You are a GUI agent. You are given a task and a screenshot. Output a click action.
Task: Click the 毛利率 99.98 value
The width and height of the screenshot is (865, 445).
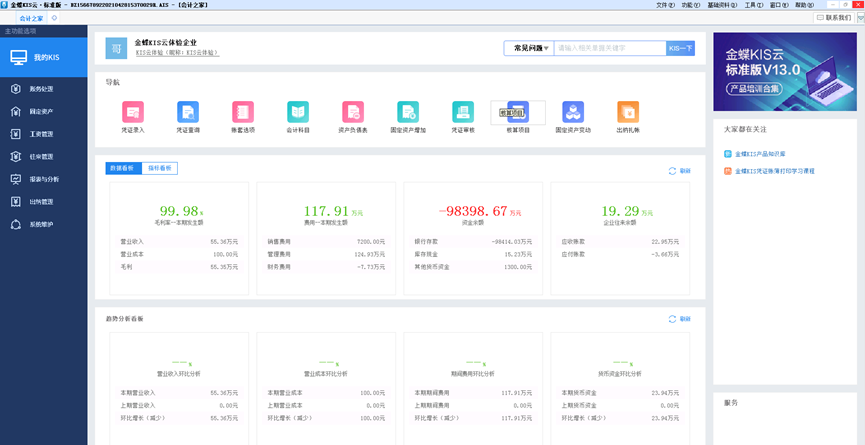(x=179, y=211)
